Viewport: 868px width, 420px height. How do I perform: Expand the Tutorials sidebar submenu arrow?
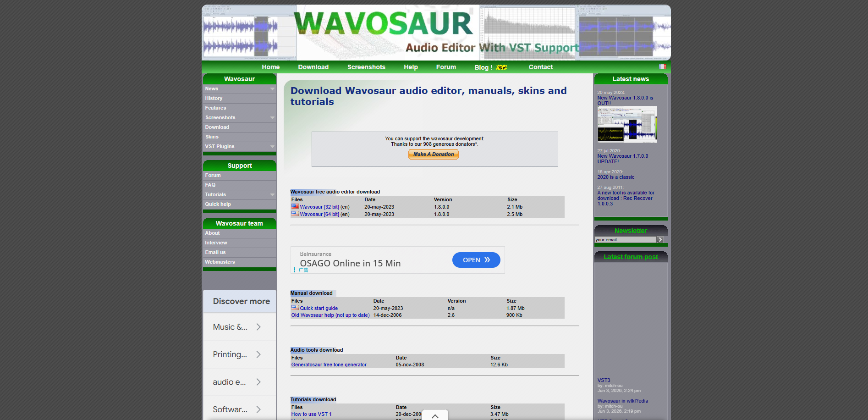pos(272,195)
